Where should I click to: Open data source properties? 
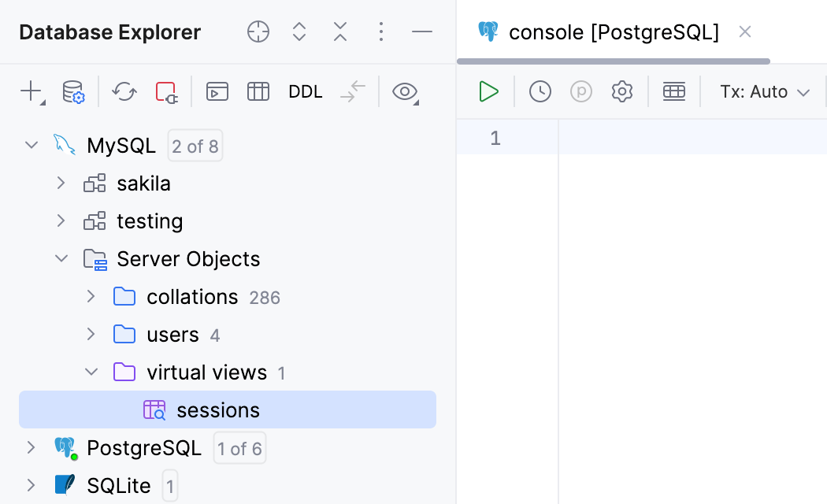74,91
